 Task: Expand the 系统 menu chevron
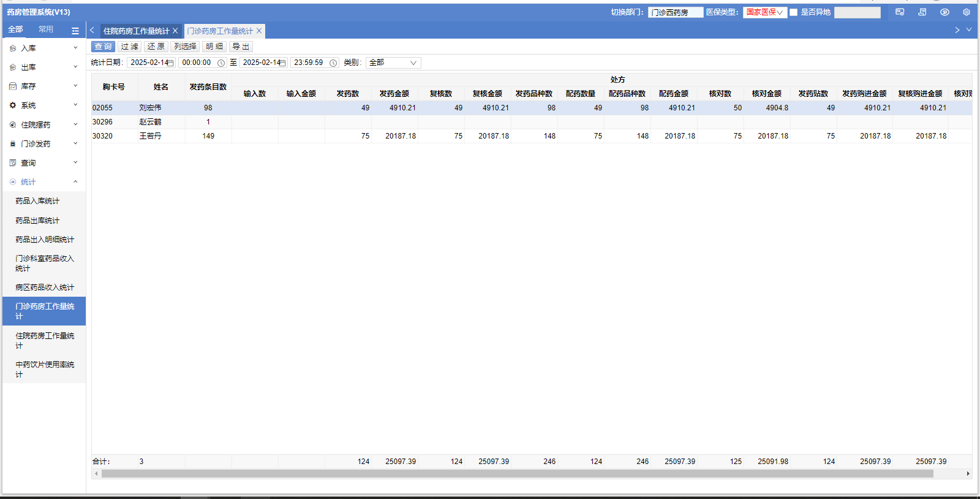(75, 105)
